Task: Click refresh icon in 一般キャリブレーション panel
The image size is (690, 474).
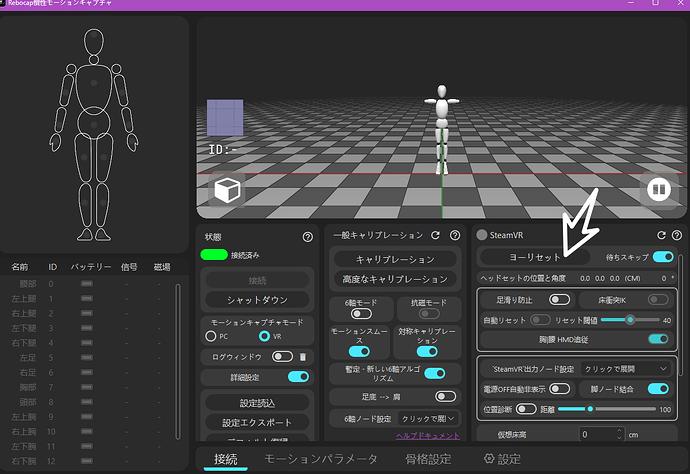Action: pyautogui.click(x=435, y=236)
